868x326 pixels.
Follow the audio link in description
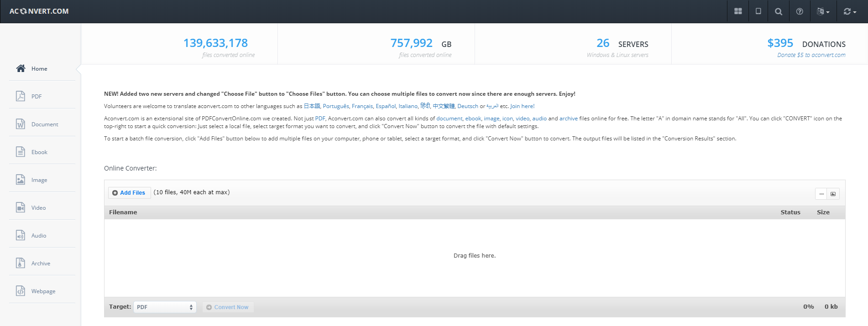(539, 119)
